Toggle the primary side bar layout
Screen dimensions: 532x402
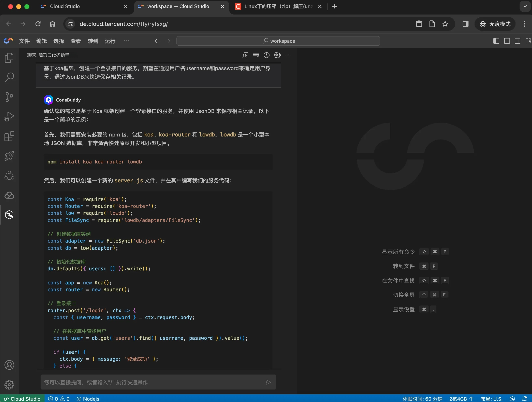[496, 41]
